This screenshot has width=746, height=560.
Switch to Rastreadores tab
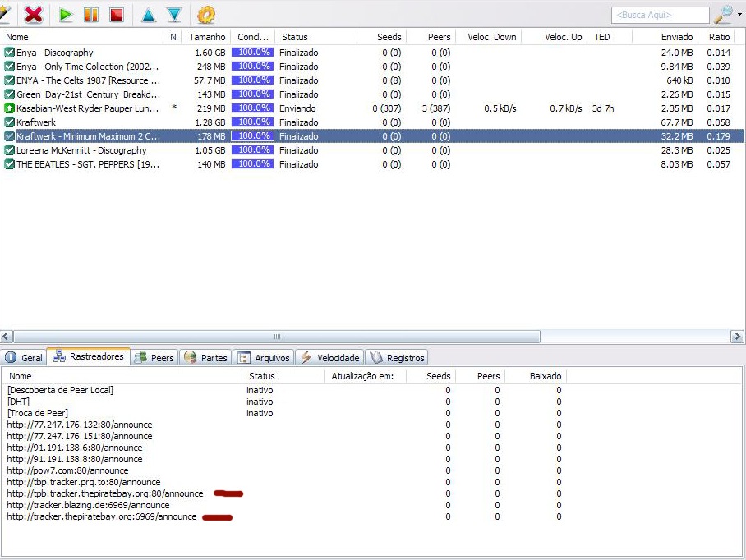pos(89,356)
